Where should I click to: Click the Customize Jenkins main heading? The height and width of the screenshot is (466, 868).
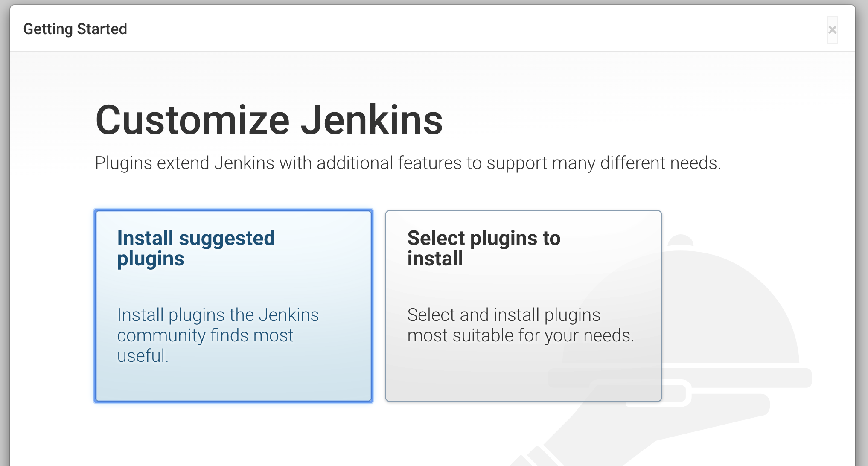pos(269,120)
